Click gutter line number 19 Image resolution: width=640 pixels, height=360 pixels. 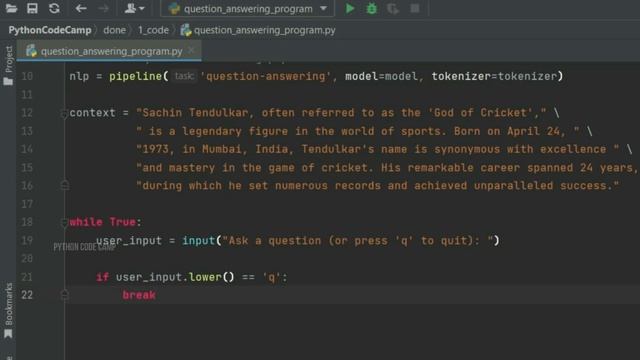coord(27,240)
